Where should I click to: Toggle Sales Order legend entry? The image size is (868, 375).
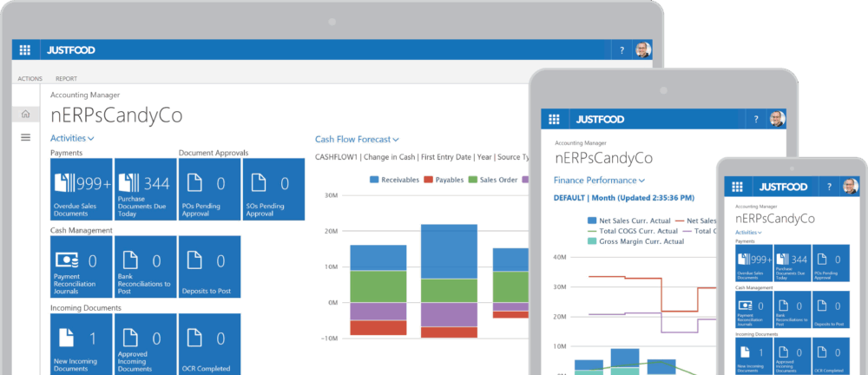tap(492, 180)
